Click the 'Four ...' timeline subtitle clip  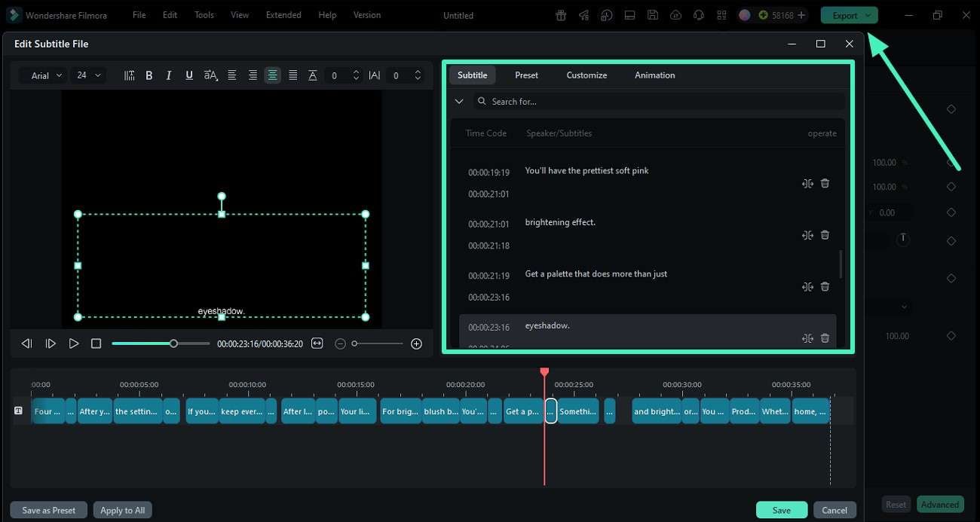point(48,411)
